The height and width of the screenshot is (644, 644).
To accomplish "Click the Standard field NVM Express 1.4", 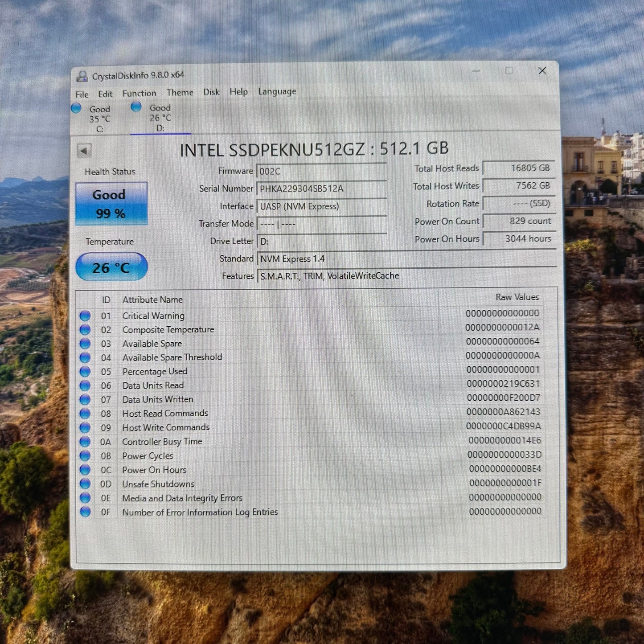I will point(406,258).
